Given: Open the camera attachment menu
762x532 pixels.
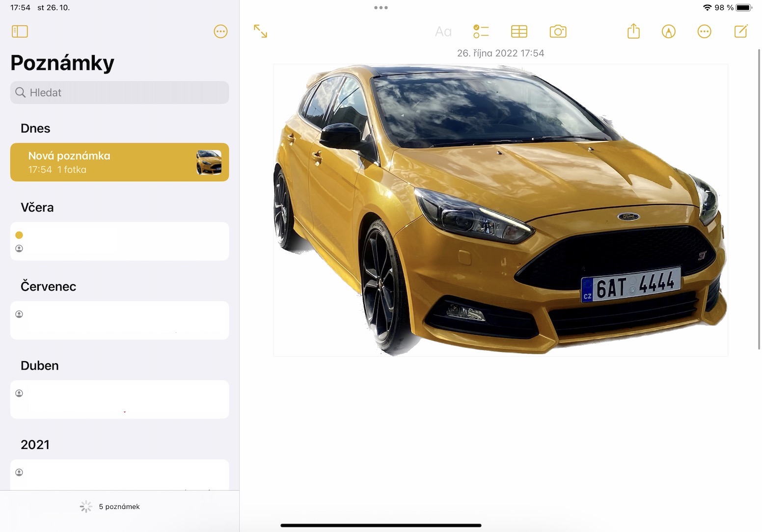Looking at the screenshot, I should pyautogui.click(x=558, y=31).
